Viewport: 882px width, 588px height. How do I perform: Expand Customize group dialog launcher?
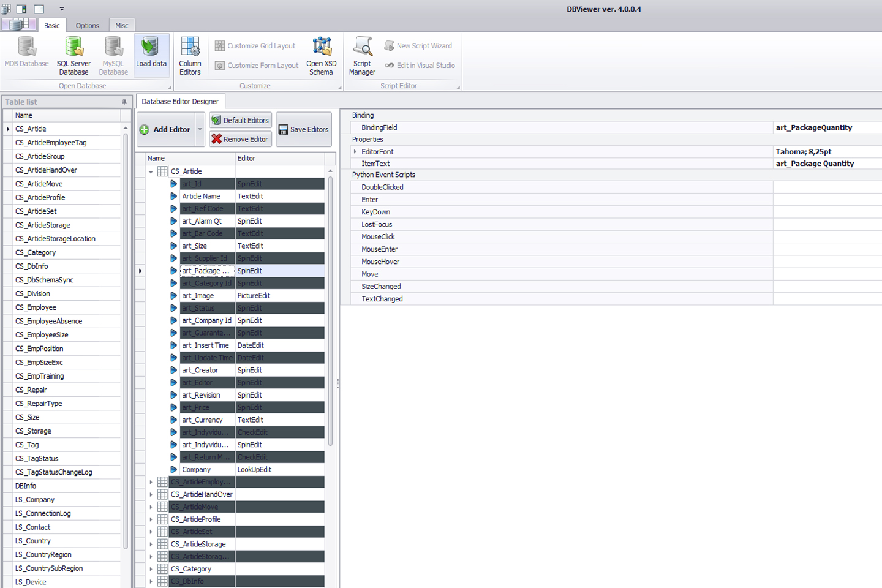coord(340,87)
